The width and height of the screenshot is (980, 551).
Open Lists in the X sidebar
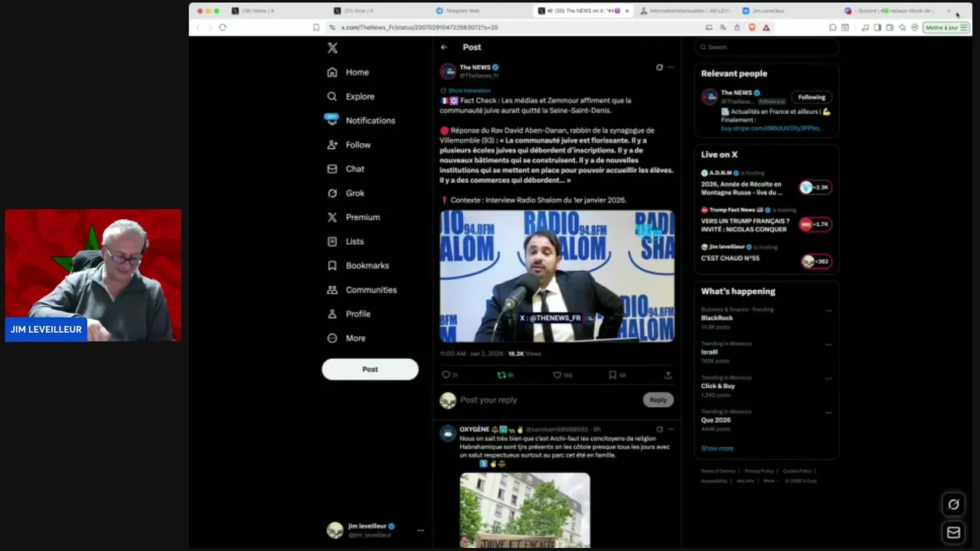pyautogui.click(x=345, y=241)
